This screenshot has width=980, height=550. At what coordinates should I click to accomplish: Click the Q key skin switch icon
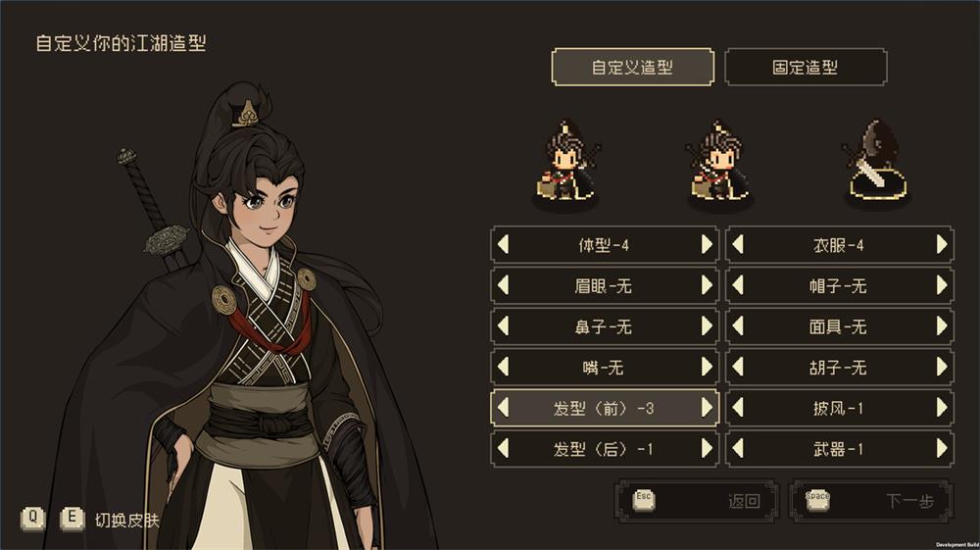pos(33,518)
